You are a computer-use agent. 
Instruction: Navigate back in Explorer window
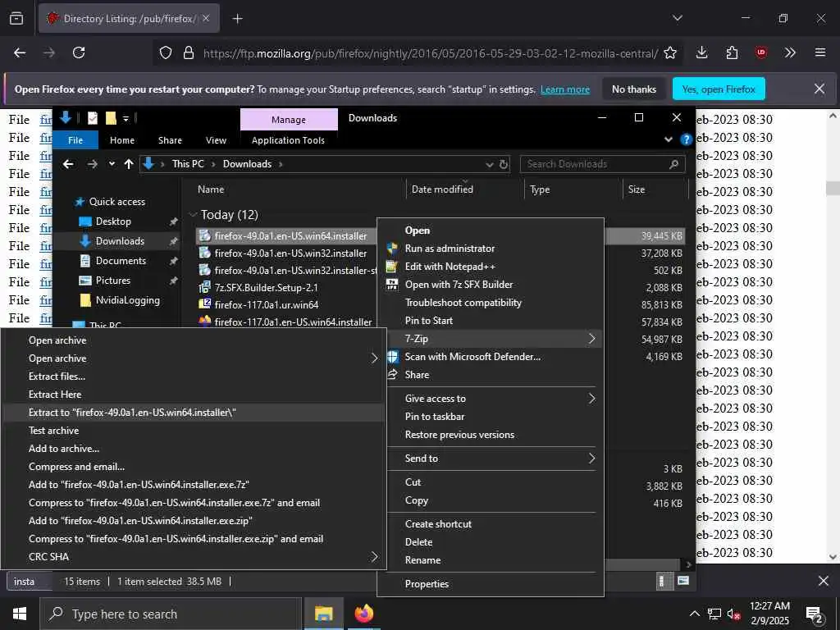tap(68, 164)
